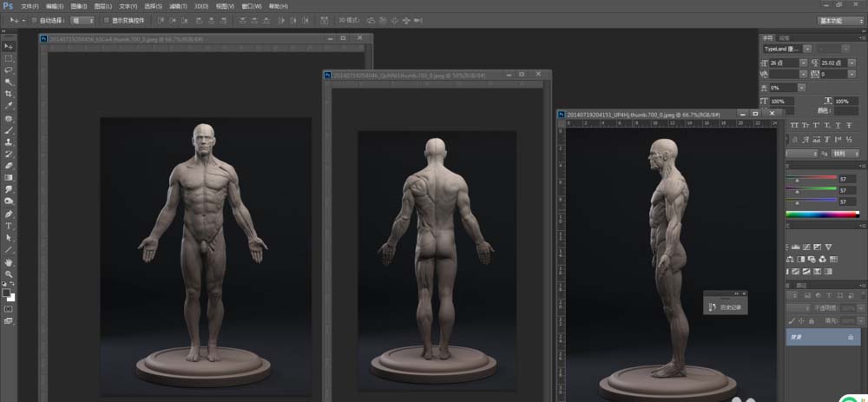Screen dimensions: 868x402
Task: Select the Crop tool
Action: pos(9,93)
